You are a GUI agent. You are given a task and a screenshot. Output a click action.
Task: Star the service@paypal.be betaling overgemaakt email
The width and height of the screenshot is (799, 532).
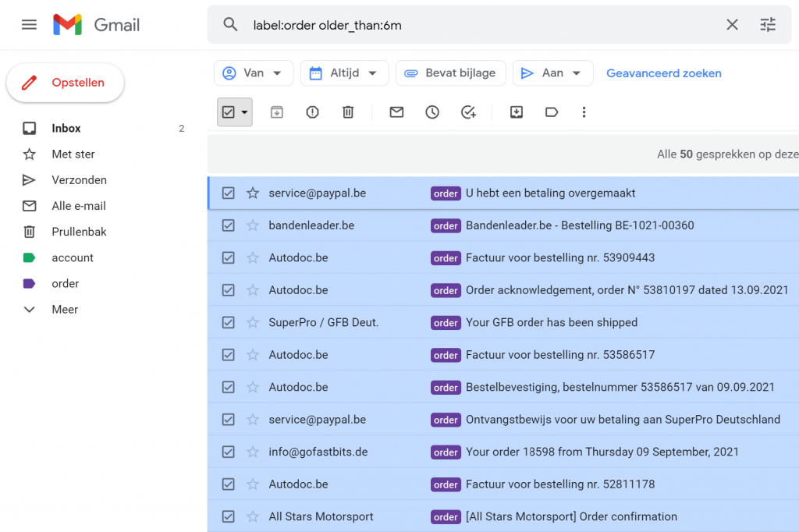pyautogui.click(x=253, y=193)
